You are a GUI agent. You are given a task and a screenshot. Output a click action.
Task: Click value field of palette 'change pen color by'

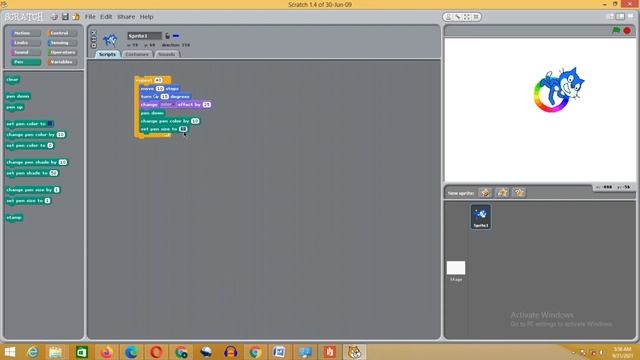coord(61,135)
